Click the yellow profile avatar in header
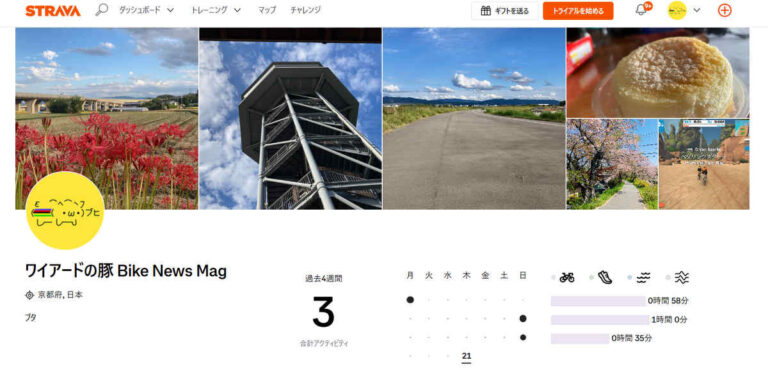Screen dimensions: 768x374 tap(677, 10)
